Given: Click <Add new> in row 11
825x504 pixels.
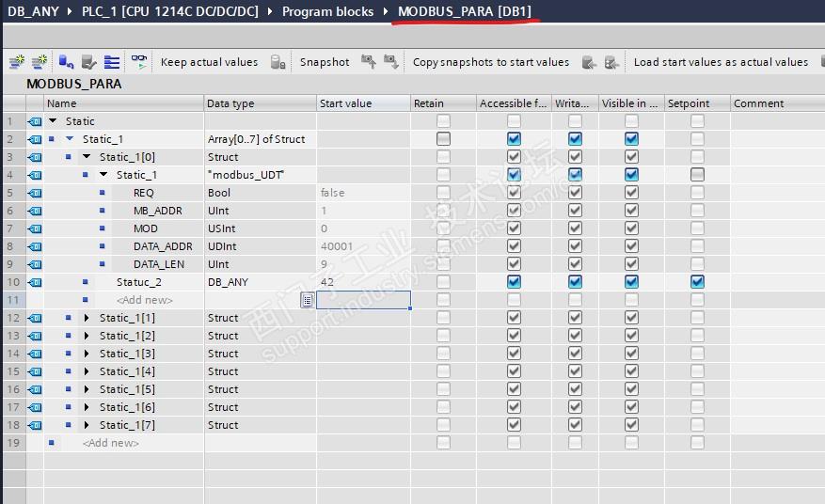Looking at the screenshot, I should (145, 300).
